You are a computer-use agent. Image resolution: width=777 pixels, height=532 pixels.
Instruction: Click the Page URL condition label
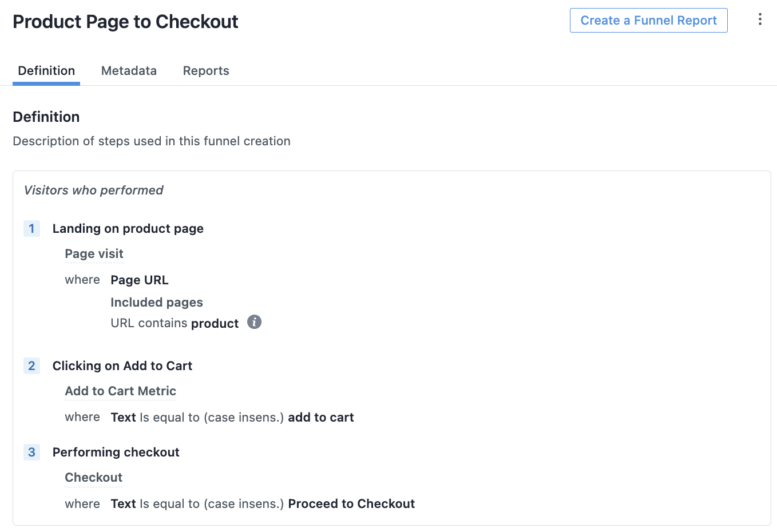click(140, 280)
